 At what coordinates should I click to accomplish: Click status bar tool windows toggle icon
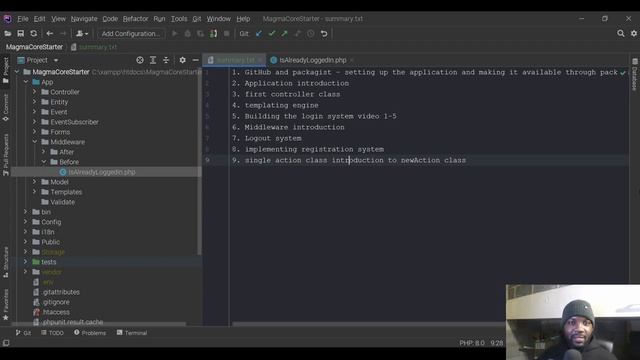[6, 343]
